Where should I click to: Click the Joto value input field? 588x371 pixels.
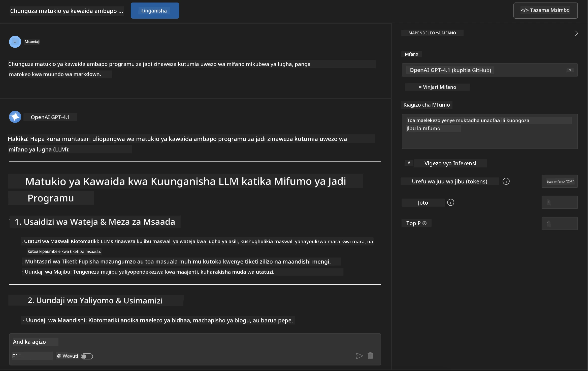pos(560,202)
